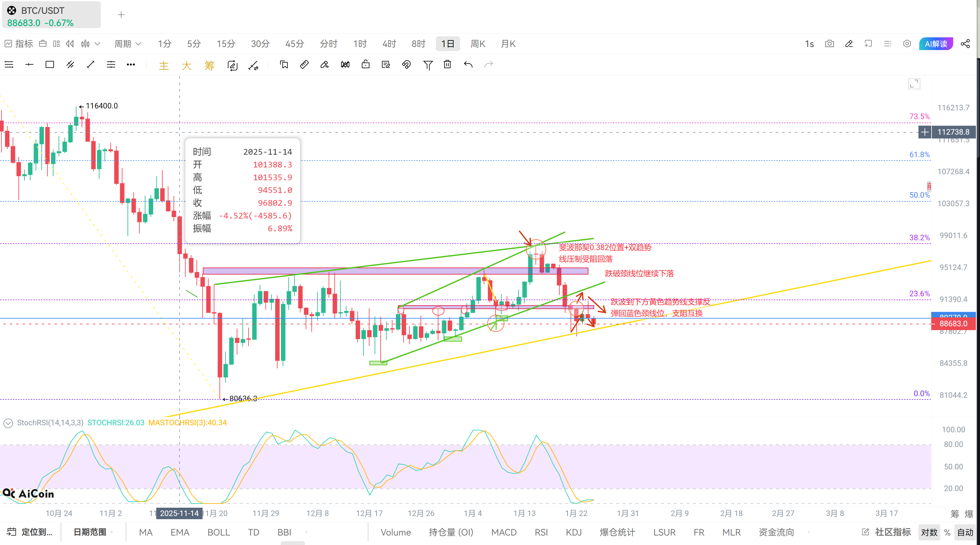This screenshot has height=545, width=980.
Task: Click the 88683.0 current price label
Action: pyautogui.click(x=953, y=323)
